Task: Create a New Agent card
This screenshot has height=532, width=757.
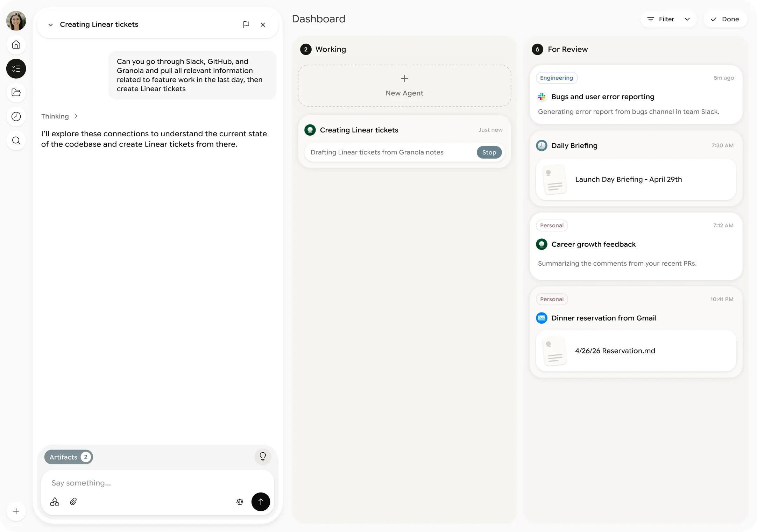Action: coord(404,86)
